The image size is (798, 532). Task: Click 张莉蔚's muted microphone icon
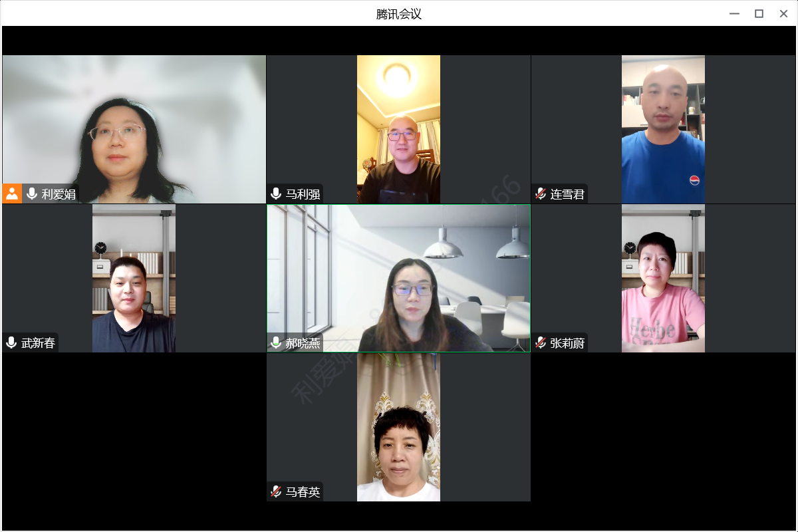tap(541, 343)
